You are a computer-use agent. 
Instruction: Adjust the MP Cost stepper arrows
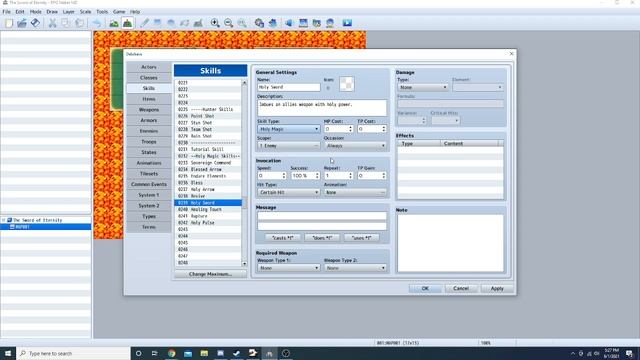(x=350, y=129)
